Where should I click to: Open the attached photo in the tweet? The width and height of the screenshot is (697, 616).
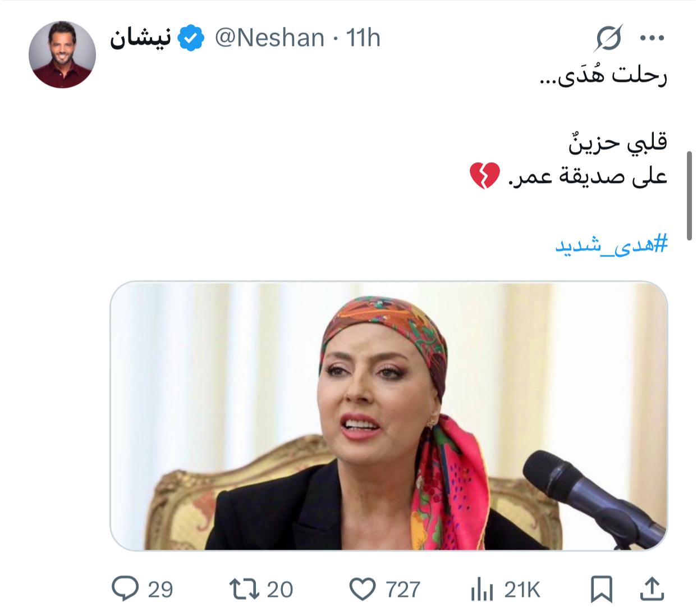tap(388, 416)
